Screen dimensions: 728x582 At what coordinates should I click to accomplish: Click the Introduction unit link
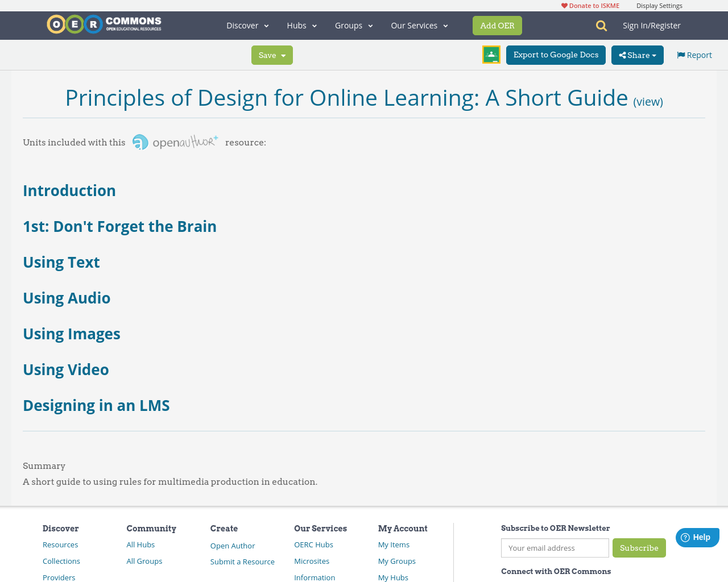[69, 190]
